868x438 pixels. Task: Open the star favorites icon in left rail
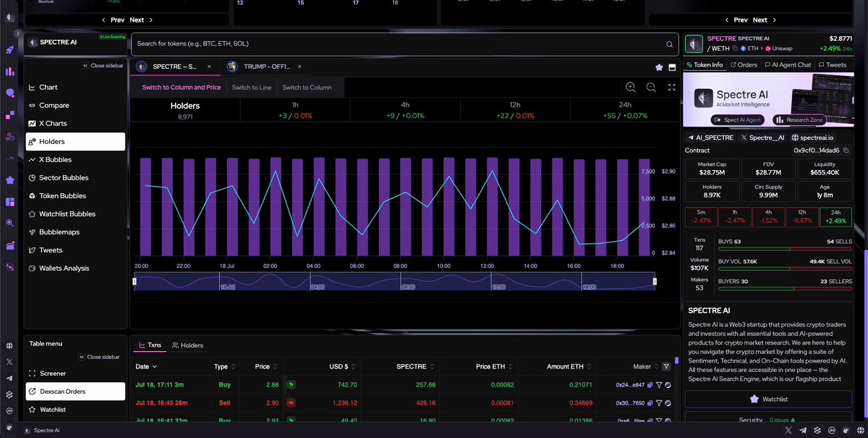tap(10, 180)
